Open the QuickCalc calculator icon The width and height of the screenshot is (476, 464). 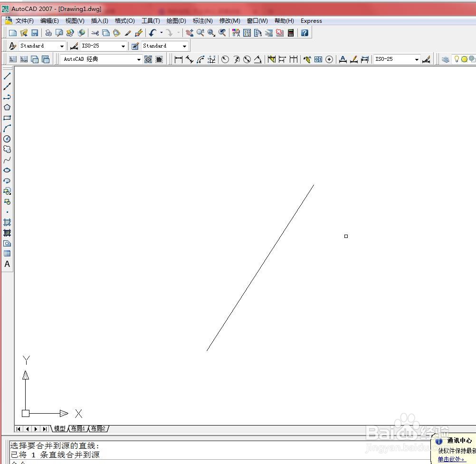tap(291, 33)
